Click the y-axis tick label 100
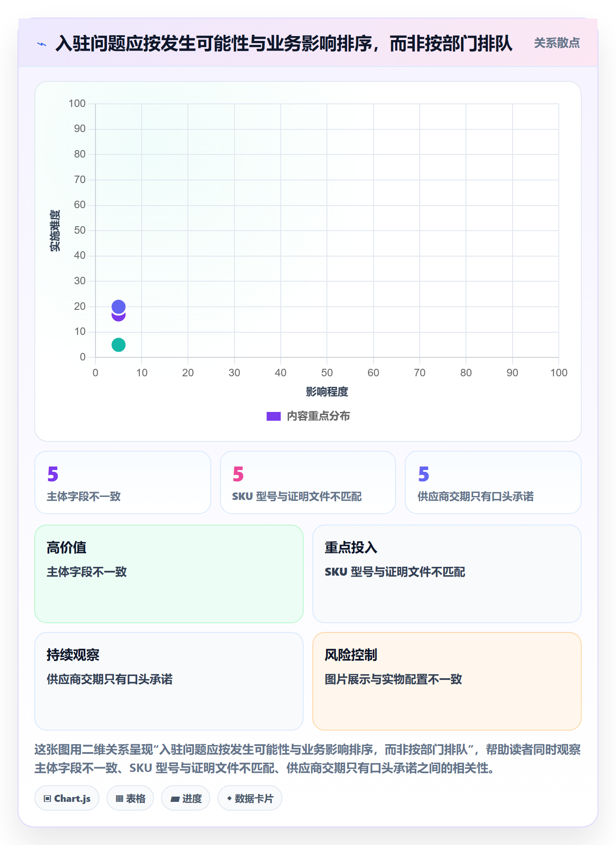Viewport: 616px width, 845px height. click(x=77, y=103)
